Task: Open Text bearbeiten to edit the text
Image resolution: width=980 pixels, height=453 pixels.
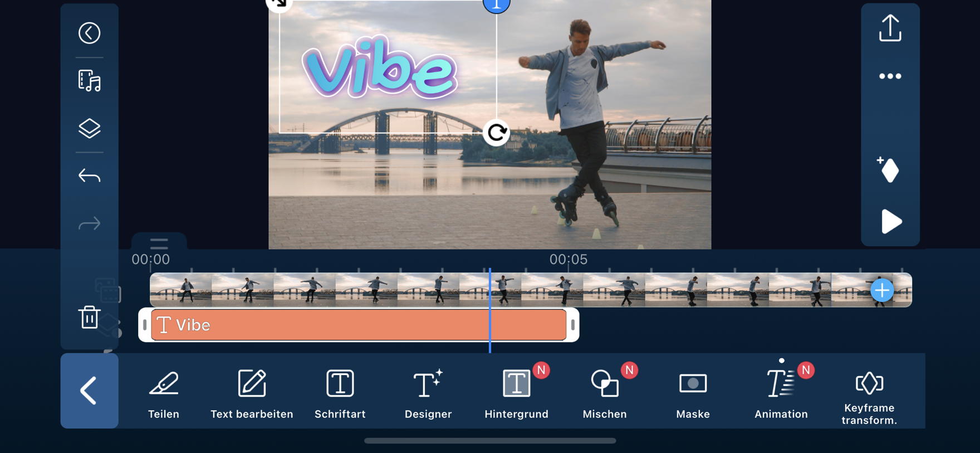Action: pyautogui.click(x=252, y=394)
